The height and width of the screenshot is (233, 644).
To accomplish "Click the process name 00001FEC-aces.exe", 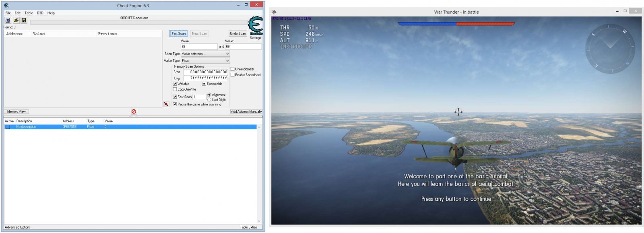I will 134,18.
